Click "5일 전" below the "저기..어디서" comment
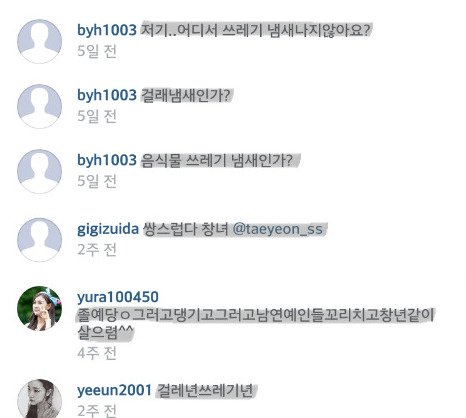The width and height of the screenshot is (466, 418). (x=97, y=51)
